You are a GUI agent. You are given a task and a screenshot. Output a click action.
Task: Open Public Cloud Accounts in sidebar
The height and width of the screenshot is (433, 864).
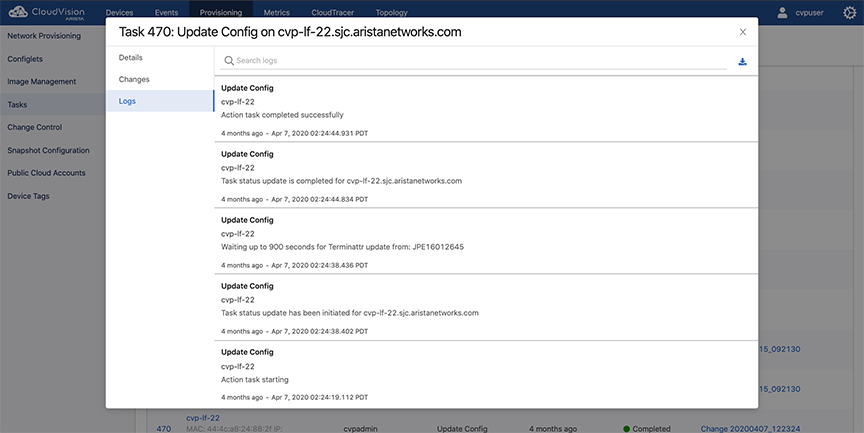pyautogui.click(x=46, y=173)
